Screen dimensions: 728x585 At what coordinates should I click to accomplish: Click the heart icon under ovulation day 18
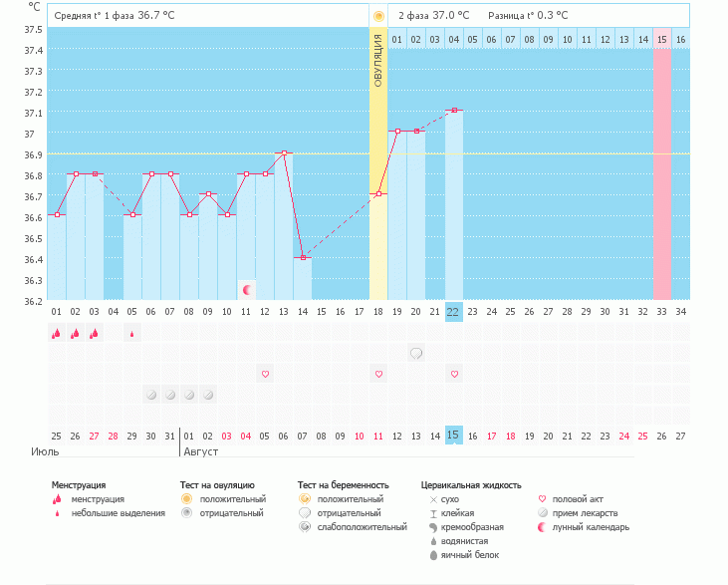pyautogui.click(x=378, y=374)
